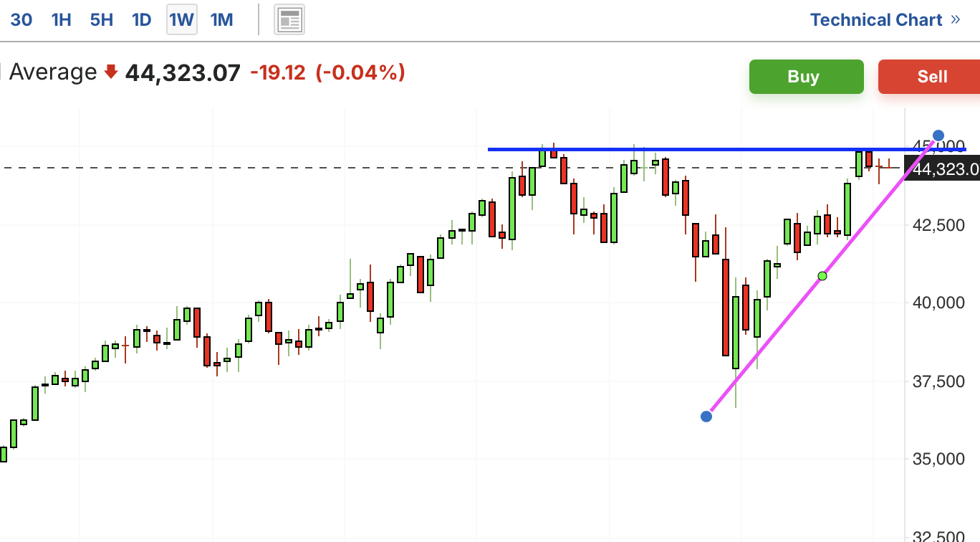
Task: Open the chart layout table icon
Action: 290,20
